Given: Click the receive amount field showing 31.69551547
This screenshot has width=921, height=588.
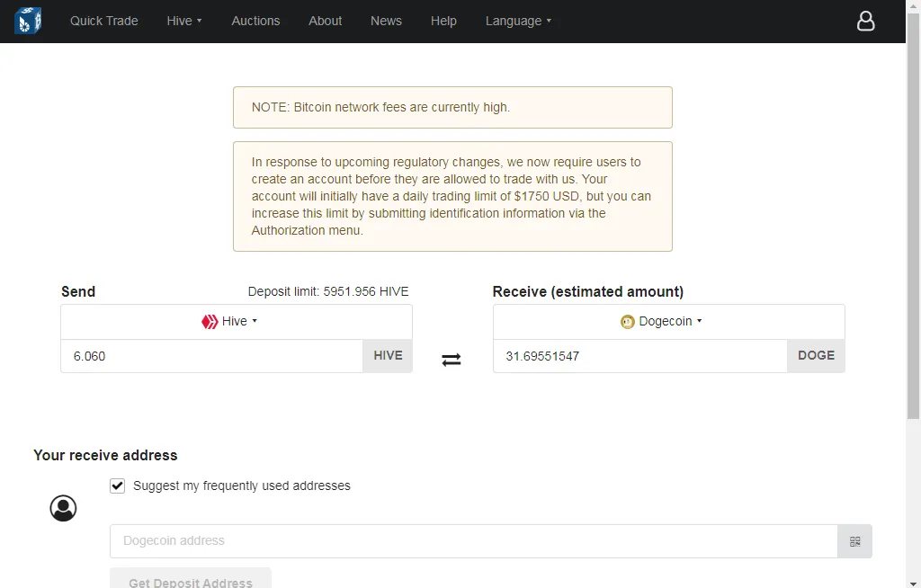Looking at the screenshot, I should [x=640, y=356].
